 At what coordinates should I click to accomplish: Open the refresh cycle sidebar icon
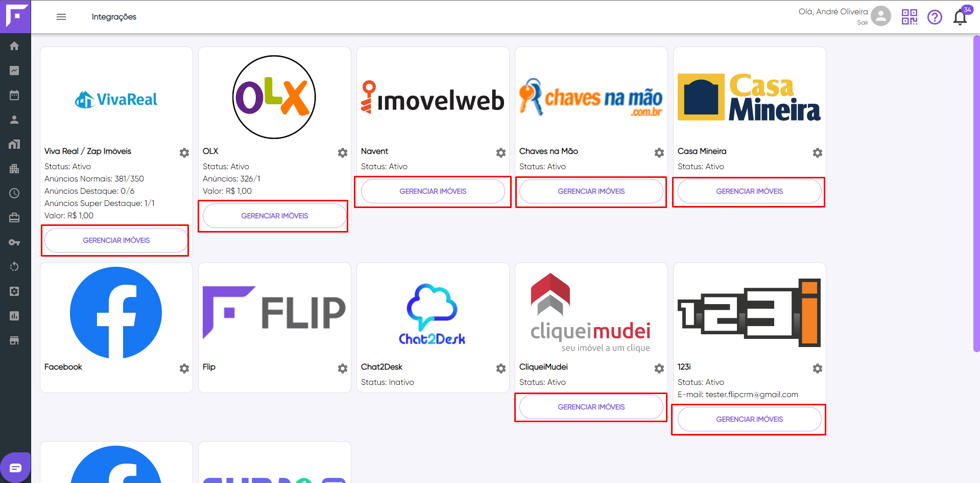(14, 267)
